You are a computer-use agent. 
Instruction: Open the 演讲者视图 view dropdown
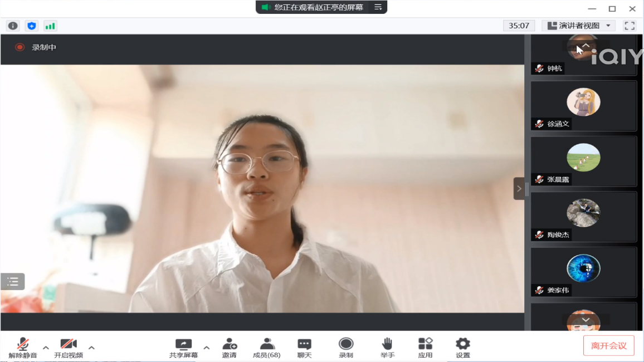(x=578, y=26)
